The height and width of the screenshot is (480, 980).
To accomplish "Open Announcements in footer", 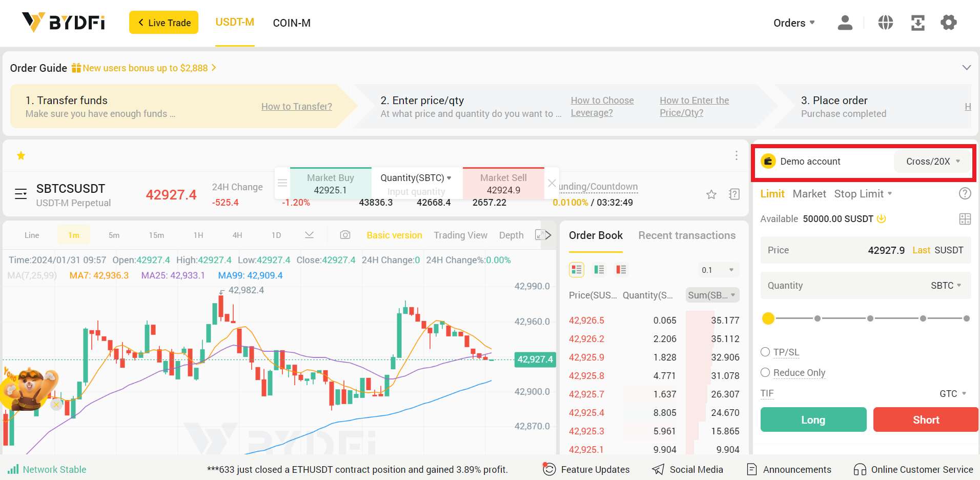I will point(789,469).
